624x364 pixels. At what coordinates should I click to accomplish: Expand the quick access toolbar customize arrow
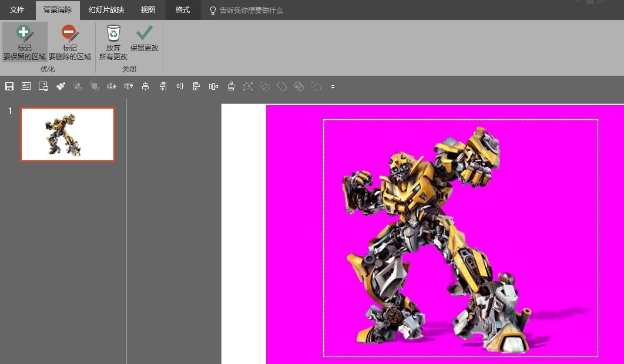(x=333, y=87)
